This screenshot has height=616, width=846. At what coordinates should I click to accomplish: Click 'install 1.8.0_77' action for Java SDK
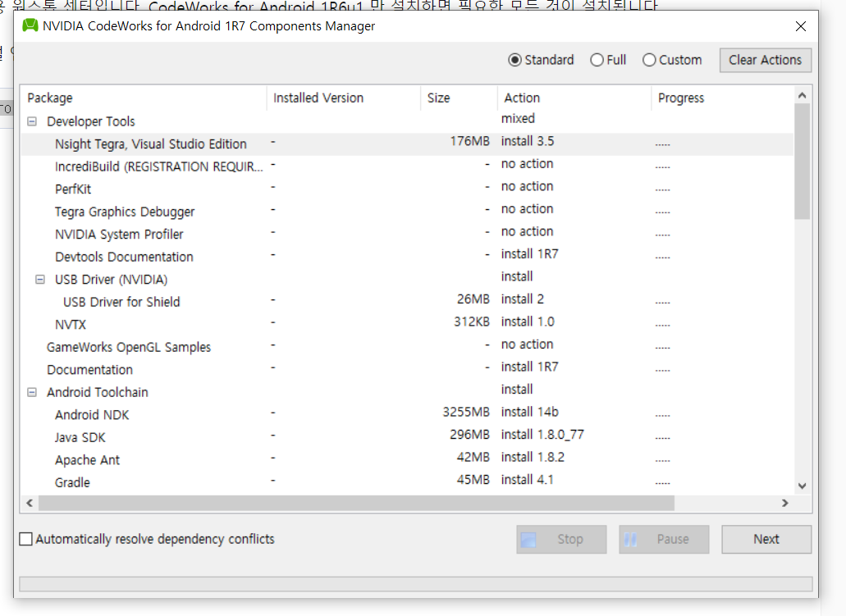point(542,435)
